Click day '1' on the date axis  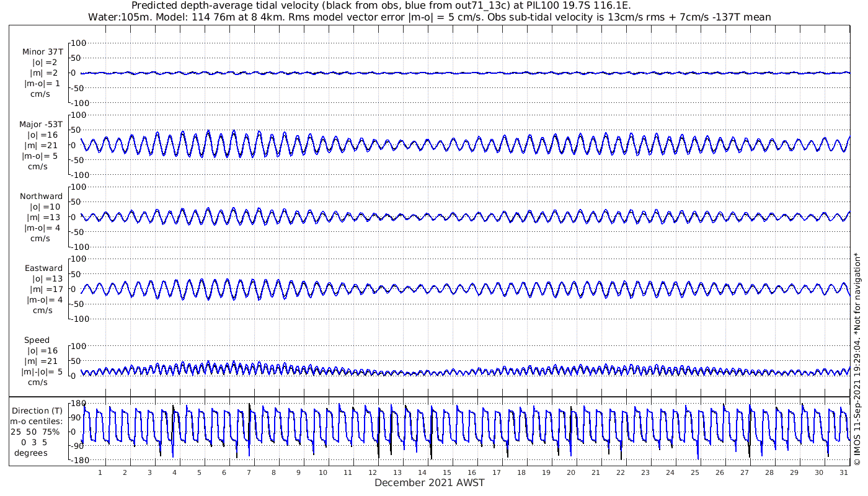coord(100,472)
